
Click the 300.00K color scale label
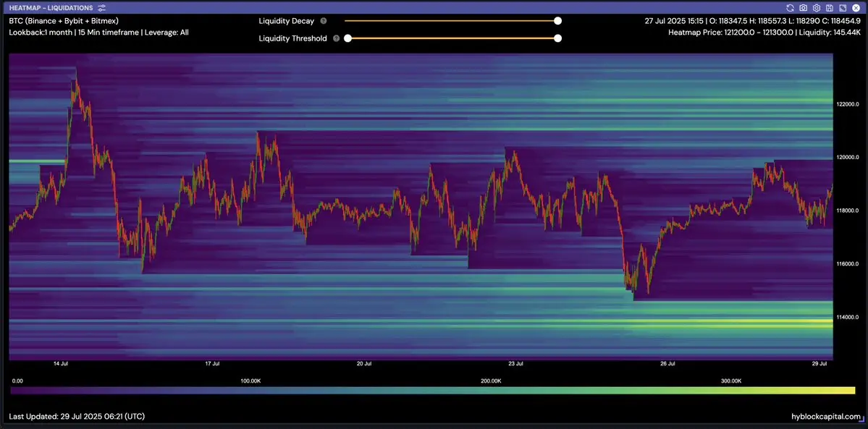[x=731, y=381]
